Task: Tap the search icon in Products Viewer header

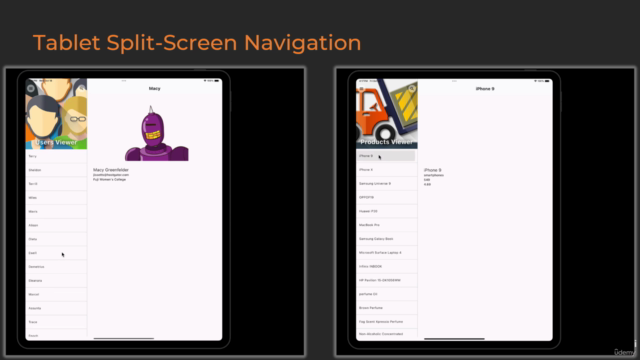Action: tap(412, 88)
